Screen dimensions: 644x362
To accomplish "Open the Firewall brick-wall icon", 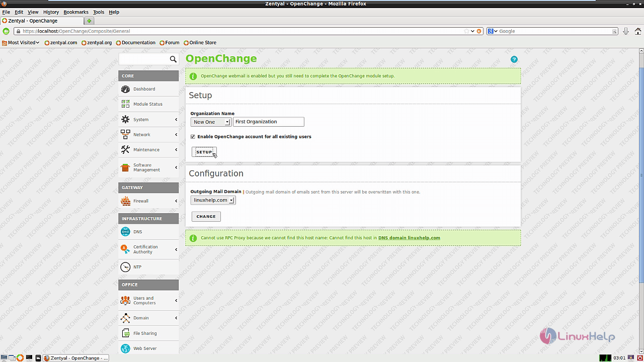I will point(125,201).
